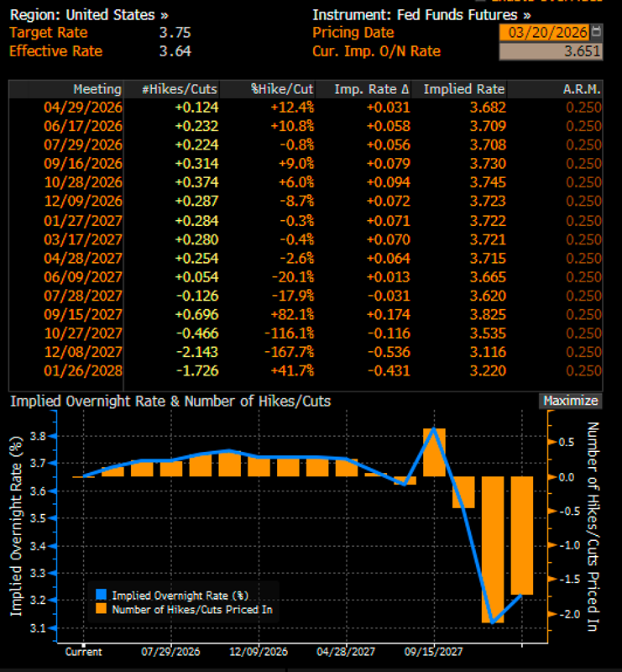
Task: Select the 04/29/2026 meeting row
Action: [x=83, y=108]
